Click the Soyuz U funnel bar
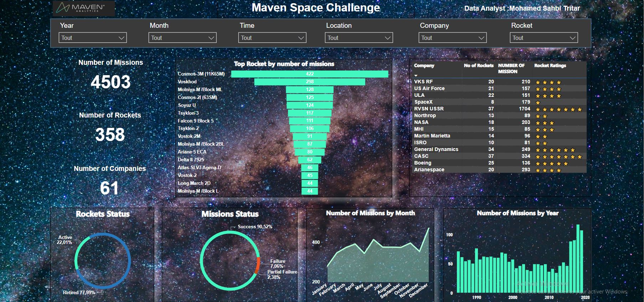The height and width of the screenshot is (302, 644). [x=310, y=105]
